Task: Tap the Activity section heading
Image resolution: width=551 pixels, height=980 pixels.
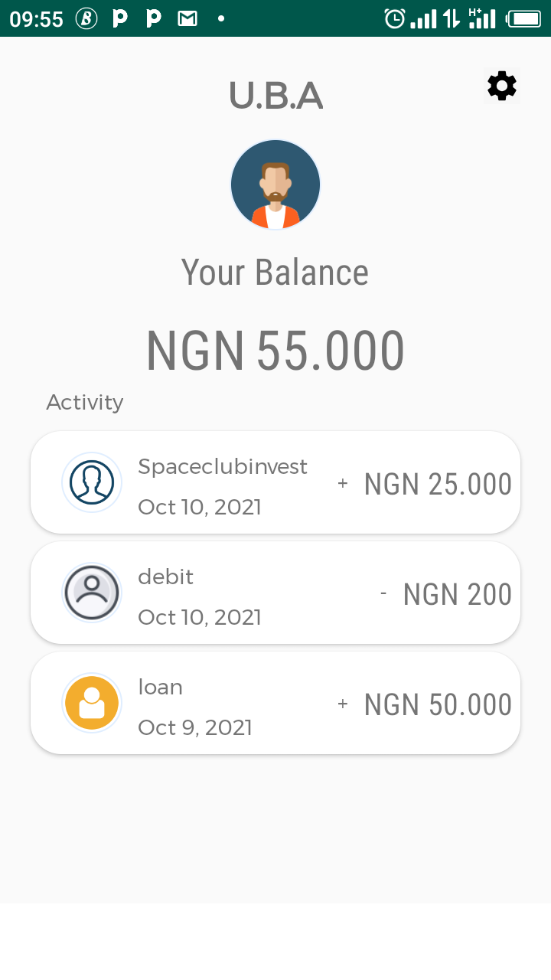Action: click(x=85, y=402)
